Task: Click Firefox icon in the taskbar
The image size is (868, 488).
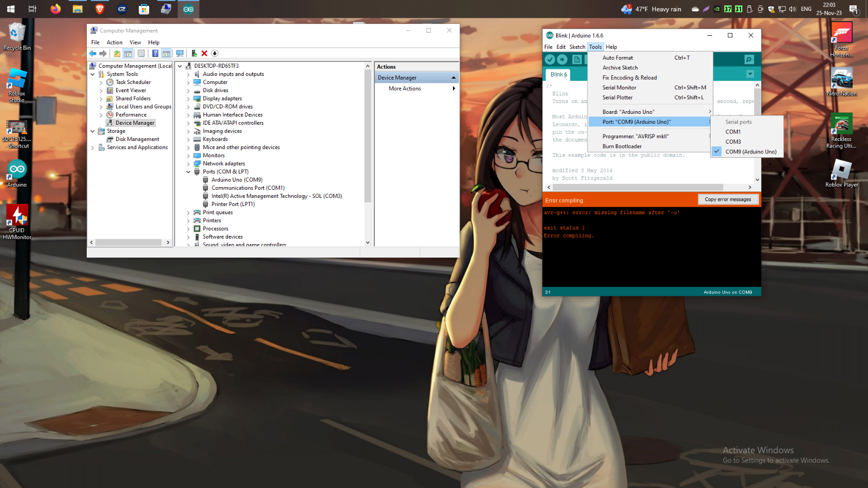Action: tap(55, 9)
